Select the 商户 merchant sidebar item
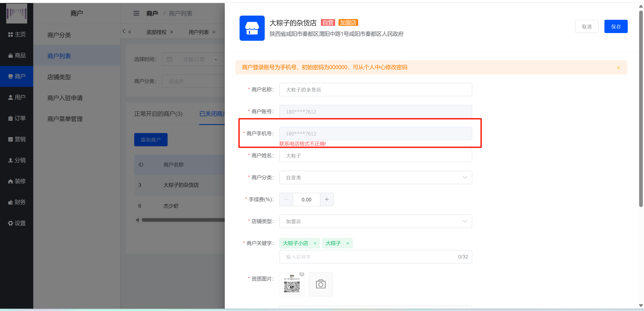644x311 pixels. click(x=16, y=76)
